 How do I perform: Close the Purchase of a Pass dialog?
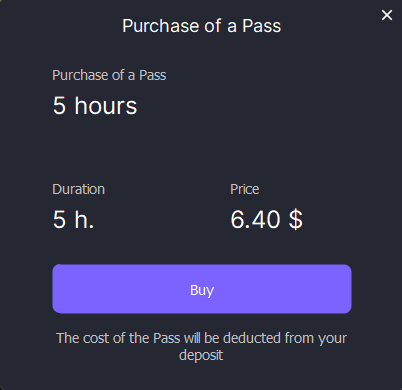(387, 15)
